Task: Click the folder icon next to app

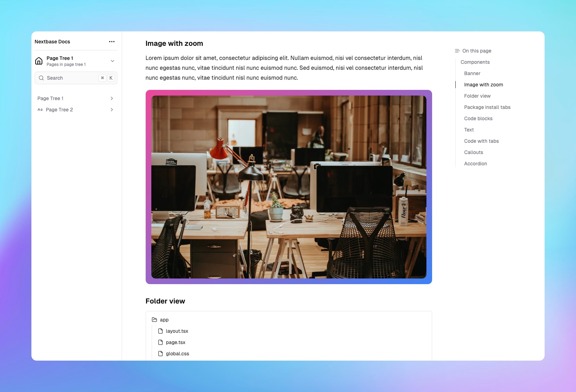Action: pyautogui.click(x=155, y=320)
